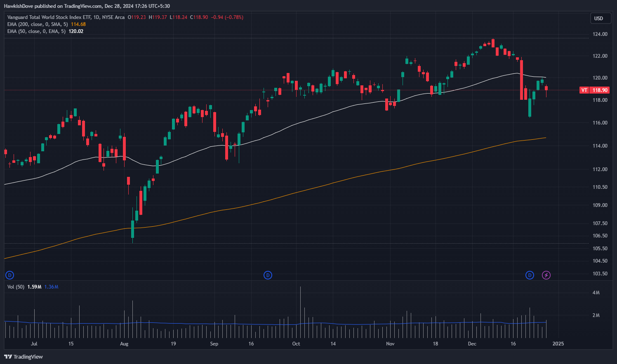Click the EMA 200 value 114.68
This screenshot has height=364, width=617.
78,24
